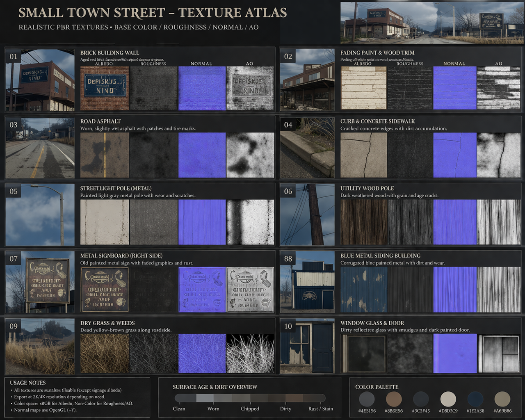Image resolution: width=525 pixels, height=420 pixels.
Task: Choose the Blue Metal Siding albedo texture
Action: (363, 290)
